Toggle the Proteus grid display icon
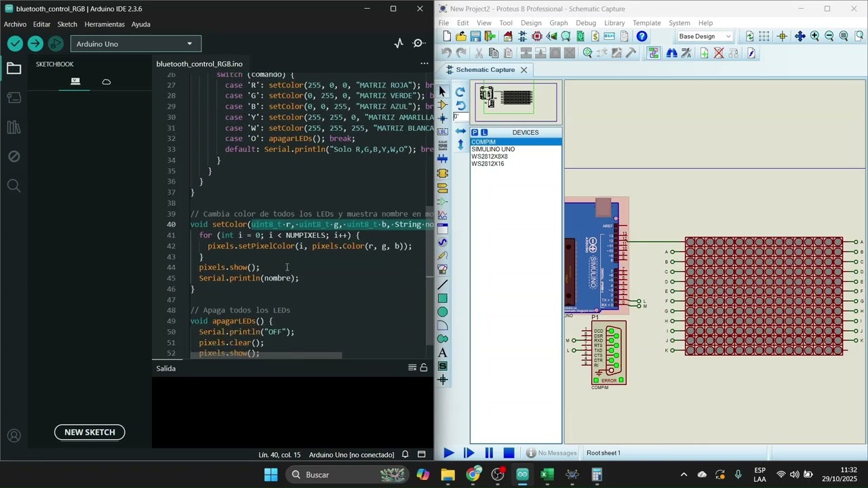Image resolution: width=868 pixels, height=488 pixels. click(764, 36)
